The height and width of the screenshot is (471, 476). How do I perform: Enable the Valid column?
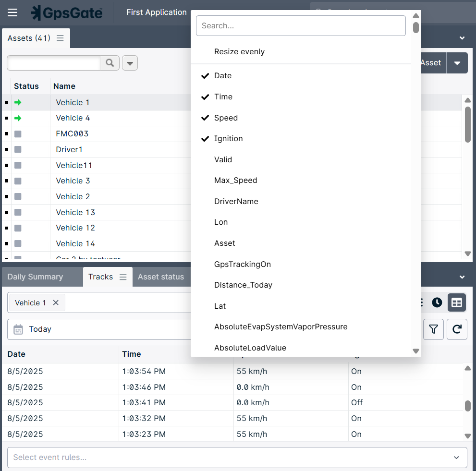pos(222,159)
